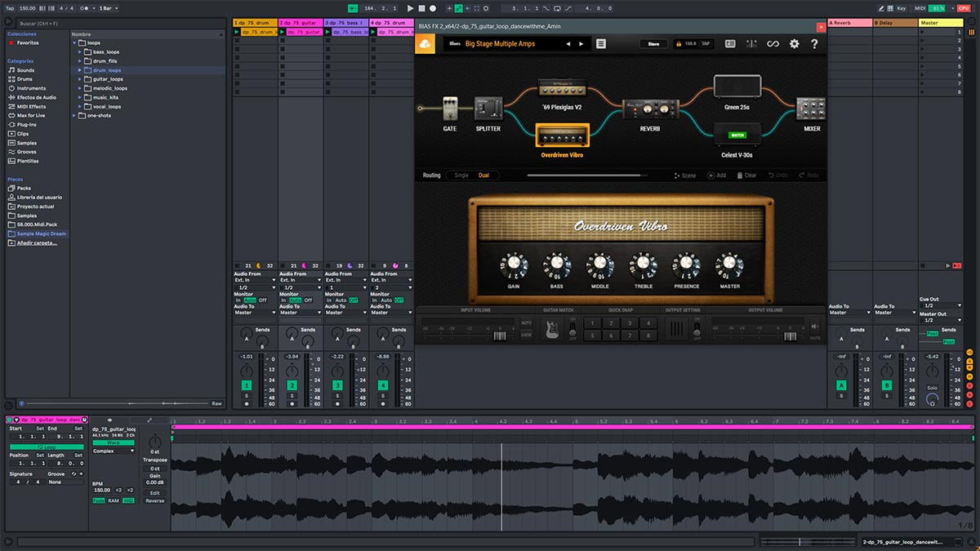Start playback with the transport Play button
Image resolution: width=980 pixels, height=551 pixels.
pos(411,8)
